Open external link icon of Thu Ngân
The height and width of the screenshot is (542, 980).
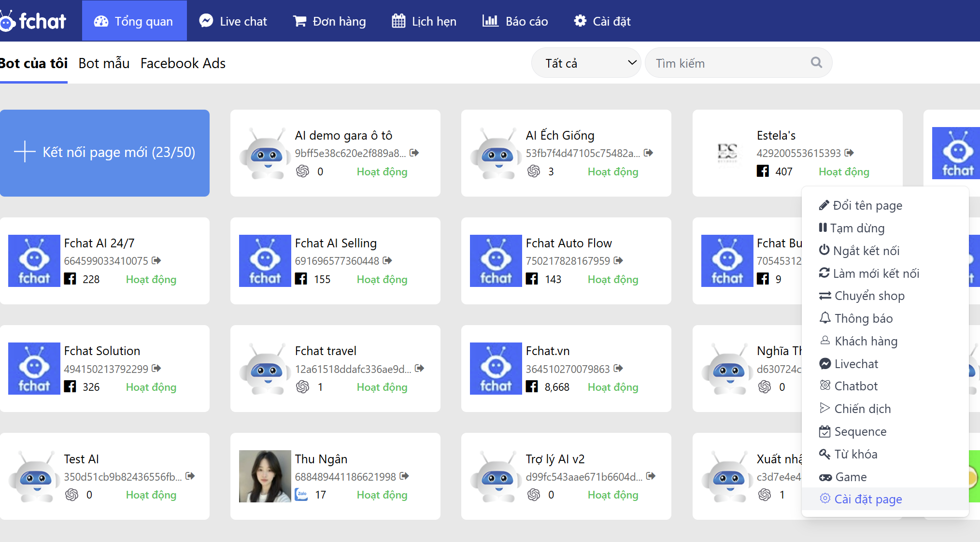pos(404,476)
